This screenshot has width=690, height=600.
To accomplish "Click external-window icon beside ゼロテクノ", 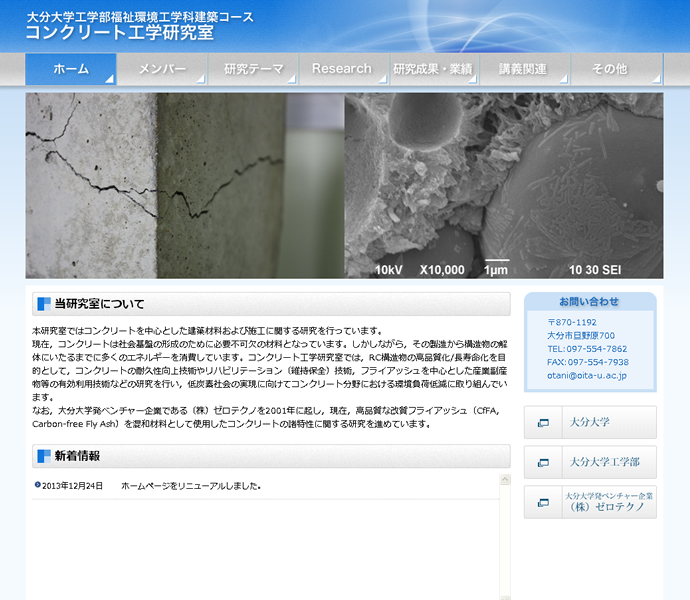I will click(543, 502).
